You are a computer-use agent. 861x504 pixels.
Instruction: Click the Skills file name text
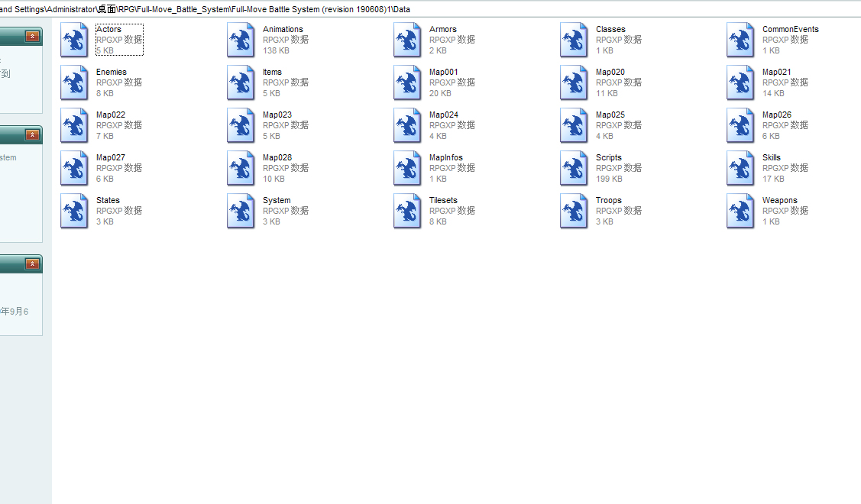771,157
